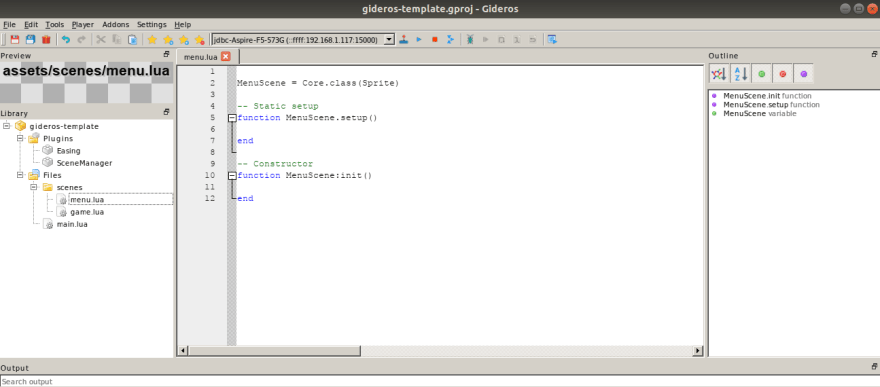
Task: Toggle the green dot outline filter
Action: (x=762, y=73)
